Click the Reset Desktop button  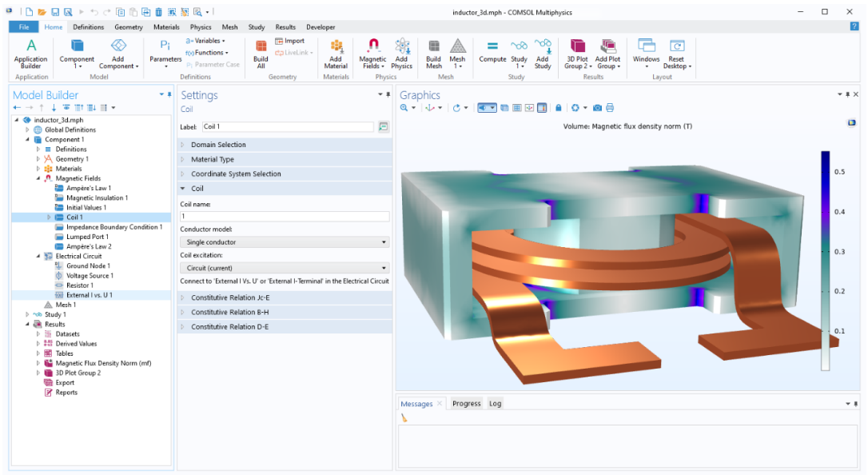(676, 54)
